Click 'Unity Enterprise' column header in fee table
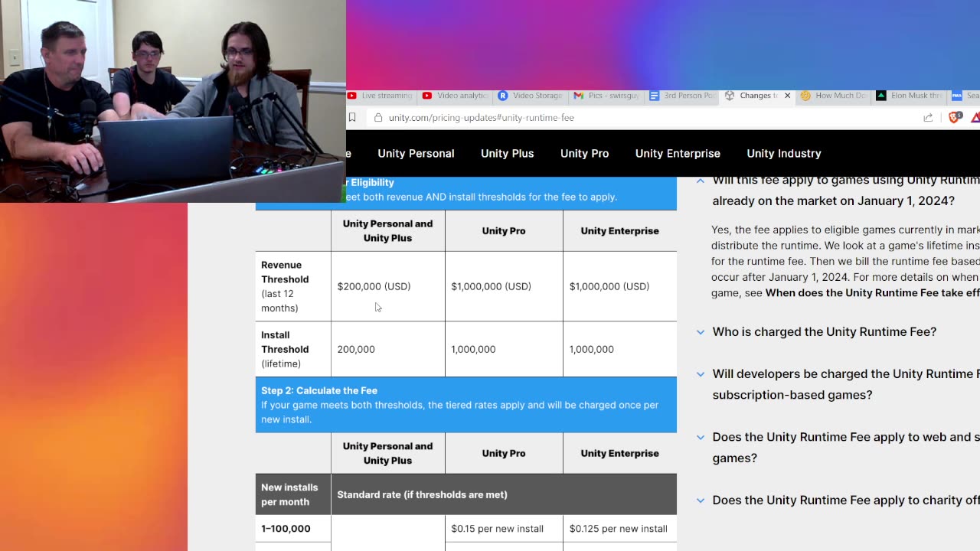Screen dimensions: 980x551 (x=619, y=453)
